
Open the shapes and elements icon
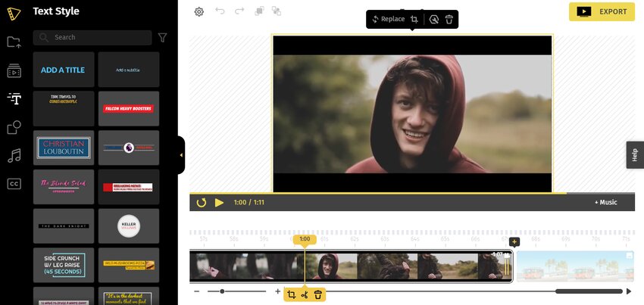point(14,127)
